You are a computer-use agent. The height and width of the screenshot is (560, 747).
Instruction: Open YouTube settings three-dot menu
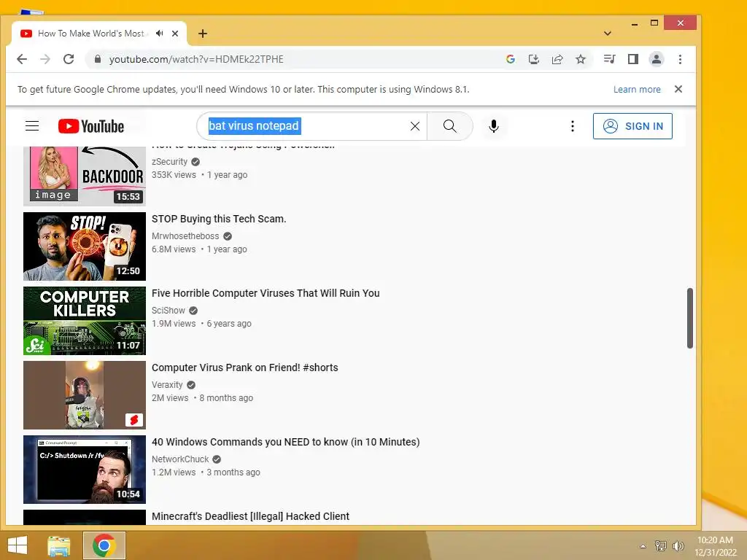pos(572,126)
